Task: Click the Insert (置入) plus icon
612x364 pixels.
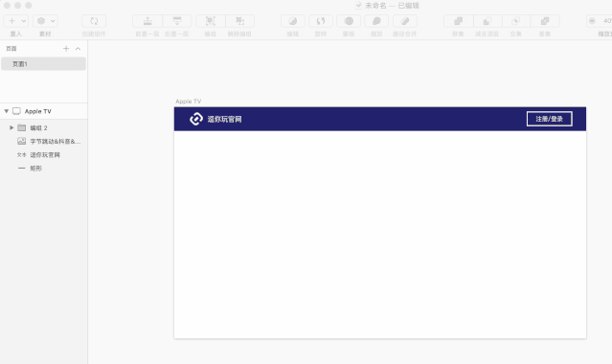Action: point(11,21)
